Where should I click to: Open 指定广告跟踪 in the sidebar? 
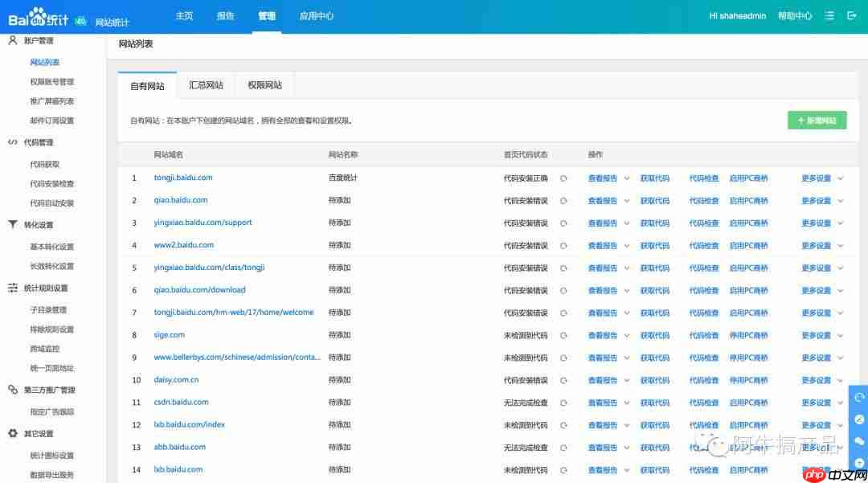click(x=52, y=411)
